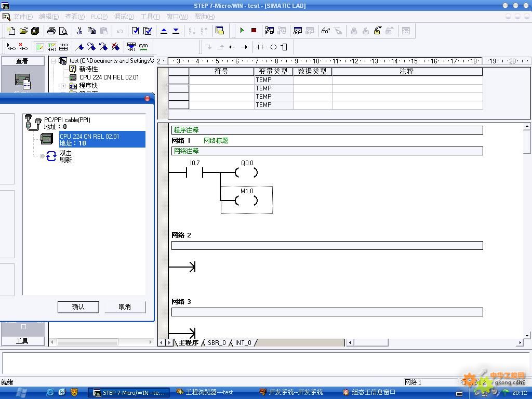Select the 主程序 tab

tap(188, 343)
